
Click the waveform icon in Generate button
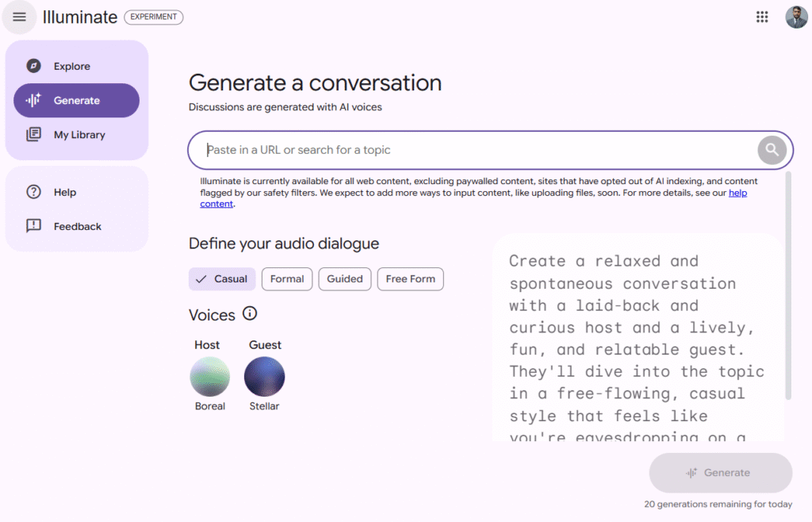(x=691, y=473)
